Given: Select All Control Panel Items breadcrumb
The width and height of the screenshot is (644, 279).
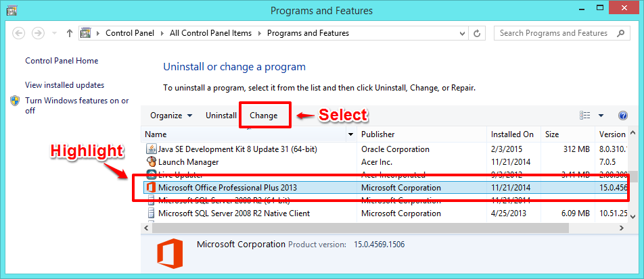Looking at the screenshot, I should pos(210,33).
